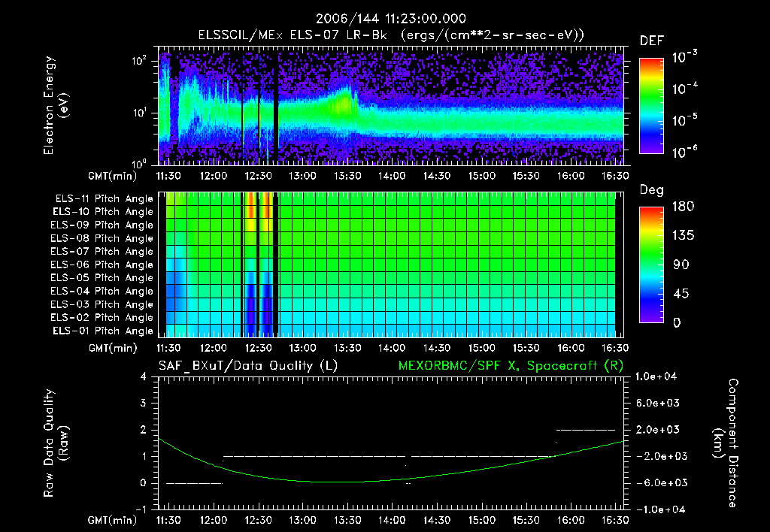Click the 180 degree scale value
The height and width of the screenshot is (532, 770).
click(x=683, y=207)
